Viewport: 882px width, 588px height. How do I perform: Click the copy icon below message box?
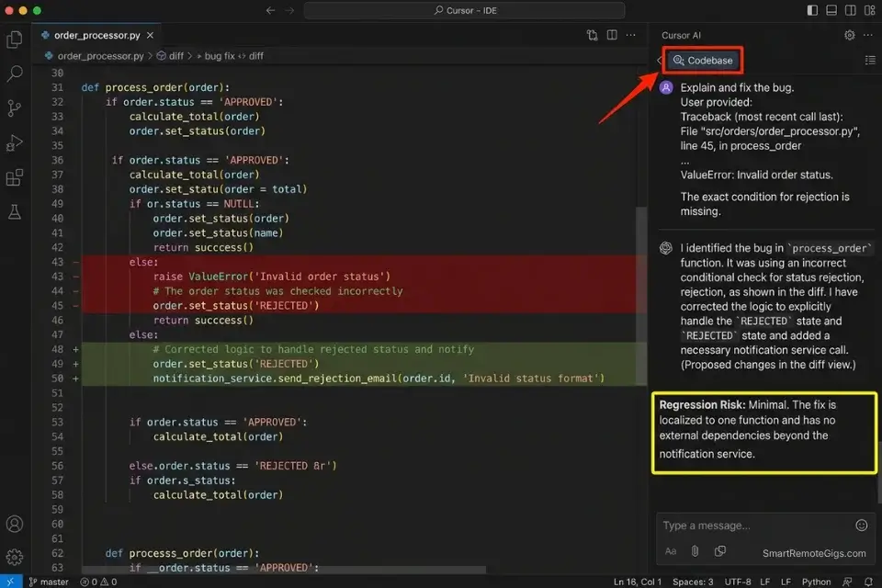pyautogui.click(x=720, y=551)
